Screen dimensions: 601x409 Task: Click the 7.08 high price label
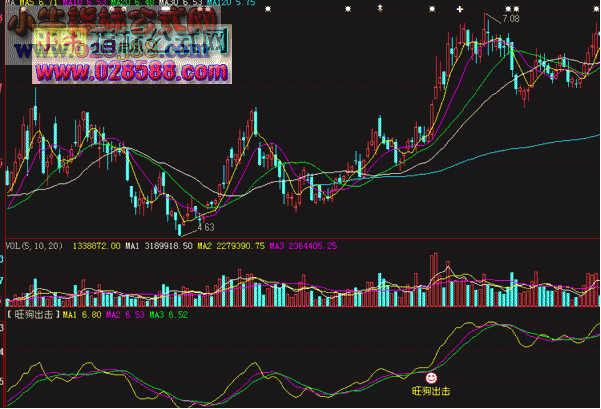pyautogui.click(x=511, y=19)
